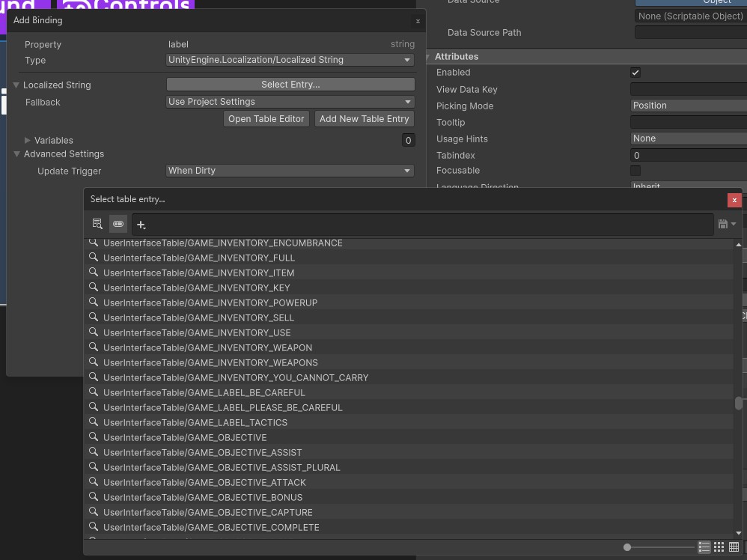Click the magnifier icon beside GAME_INVENTORY_WEAPON entry
The image size is (747, 560).
pyautogui.click(x=94, y=347)
